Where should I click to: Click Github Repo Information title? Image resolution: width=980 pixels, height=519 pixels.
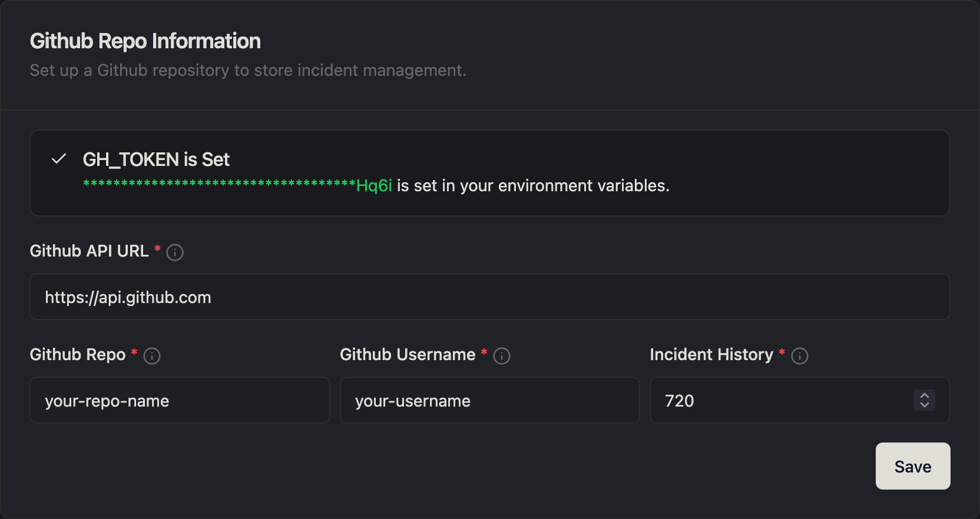click(x=145, y=41)
